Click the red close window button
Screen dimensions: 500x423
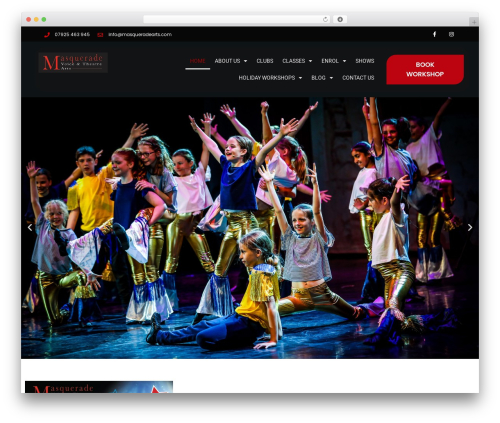click(x=29, y=19)
